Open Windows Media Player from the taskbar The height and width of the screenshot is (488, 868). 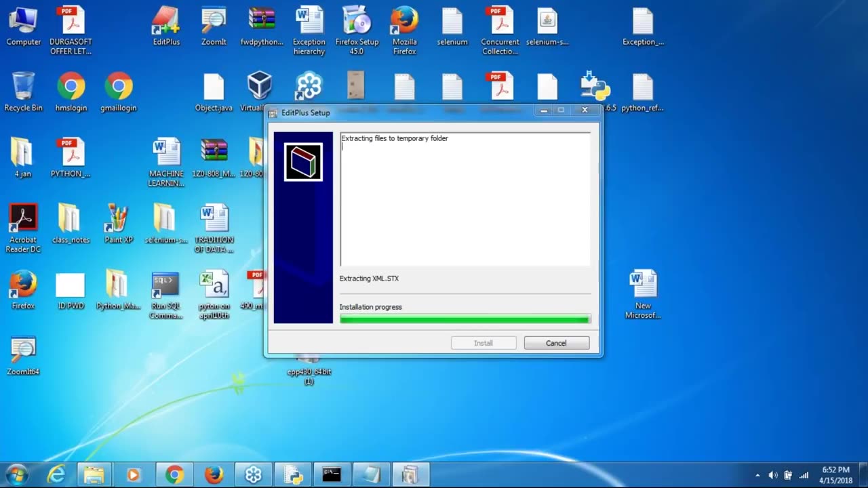pos(133,475)
